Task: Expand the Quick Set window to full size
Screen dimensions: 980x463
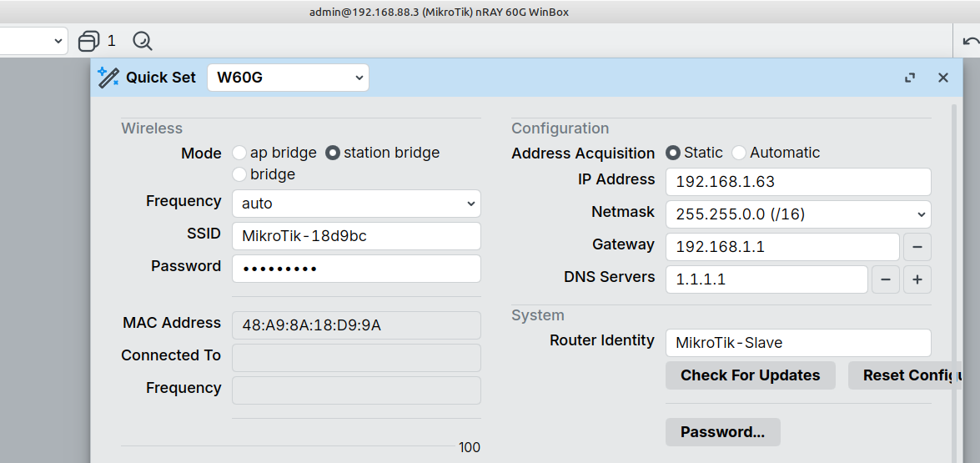Action: (x=910, y=78)
